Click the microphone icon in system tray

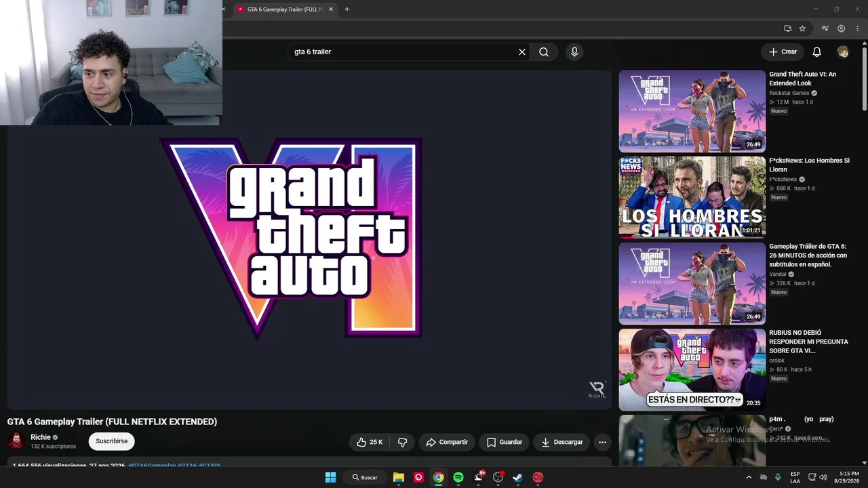point(778,477)
